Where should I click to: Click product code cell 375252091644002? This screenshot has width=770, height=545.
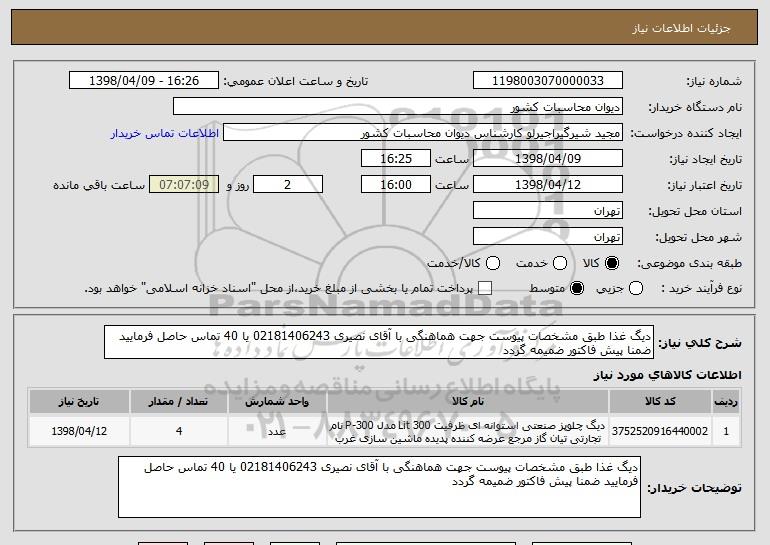[x=660, y=431]
